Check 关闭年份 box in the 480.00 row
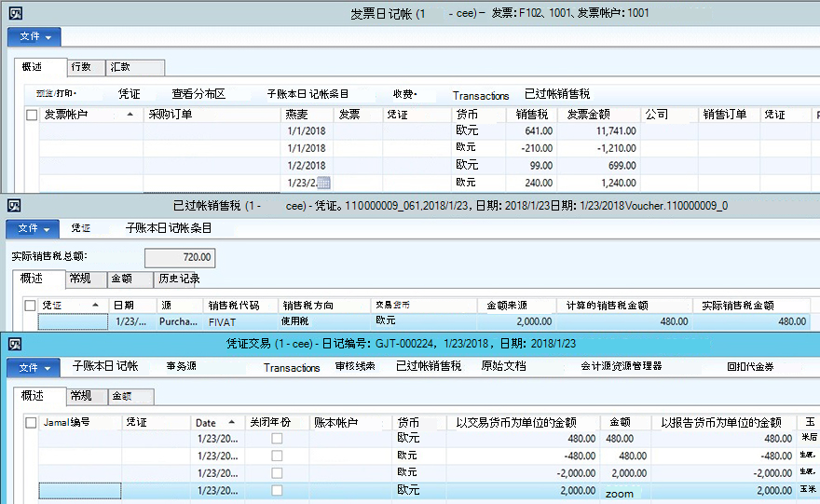 coord(277,438)
